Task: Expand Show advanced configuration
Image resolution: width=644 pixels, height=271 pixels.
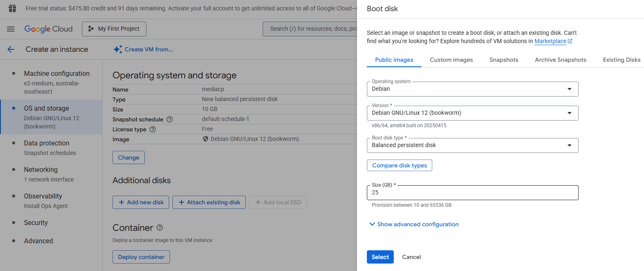Action: coord(414,224)
